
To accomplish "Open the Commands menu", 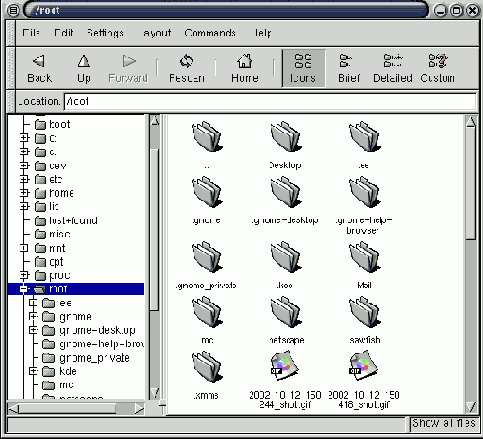I will (x=210, y=33).
